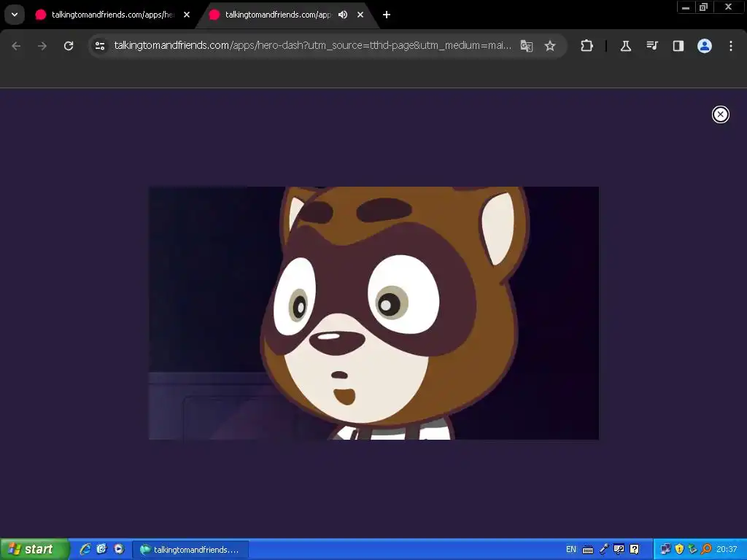Open the profile avatar menu
Image resolution: width=747 pixels, height=560 pixels.
pos(705,46)
